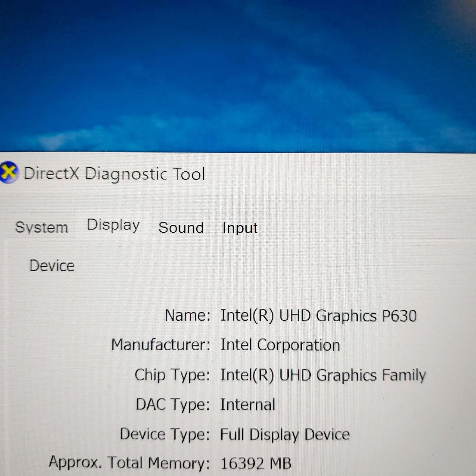Screen dimensions: 476x476
Task: Select the Display tab
Action: coord(113,225)
